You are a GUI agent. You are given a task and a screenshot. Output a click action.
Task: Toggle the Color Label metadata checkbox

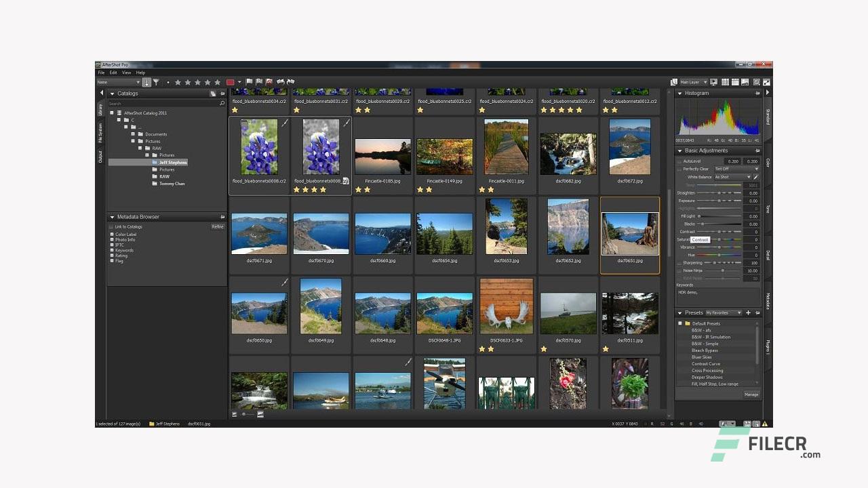tap(112, 235)
